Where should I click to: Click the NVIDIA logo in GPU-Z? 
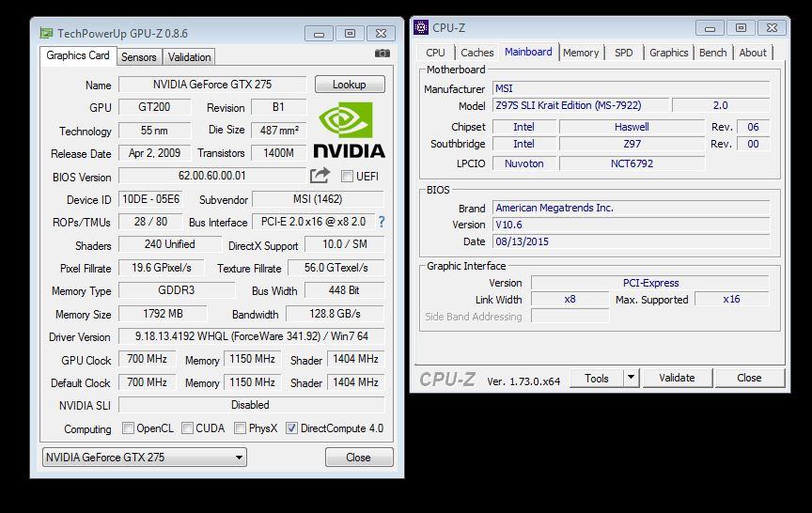(x=349, y=130)
